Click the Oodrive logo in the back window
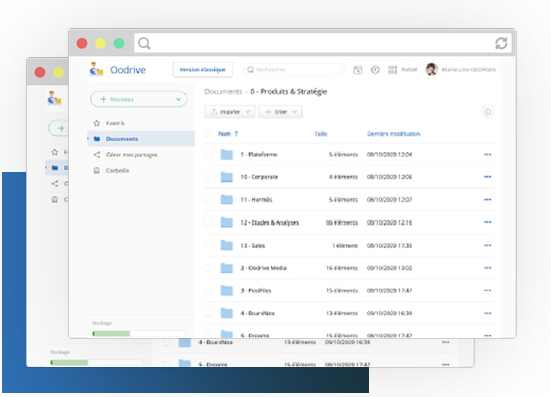 tap(54, 98)
